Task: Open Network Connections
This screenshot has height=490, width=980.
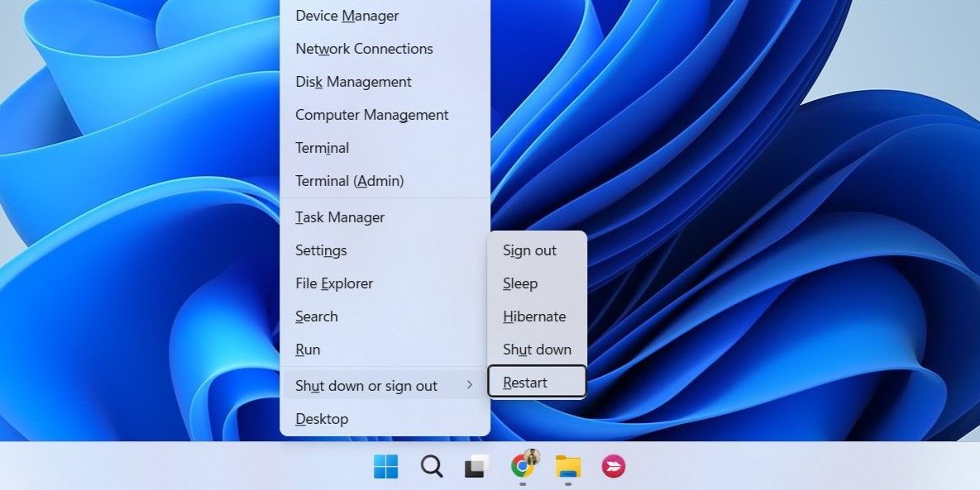Action: coord(364,48)
